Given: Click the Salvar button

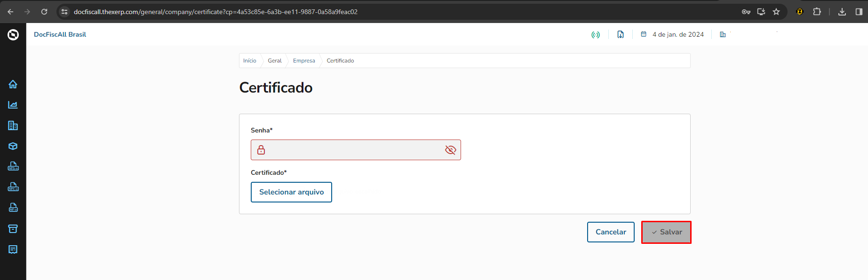Looking at the screenshot, I should click(x=666, y=232).
